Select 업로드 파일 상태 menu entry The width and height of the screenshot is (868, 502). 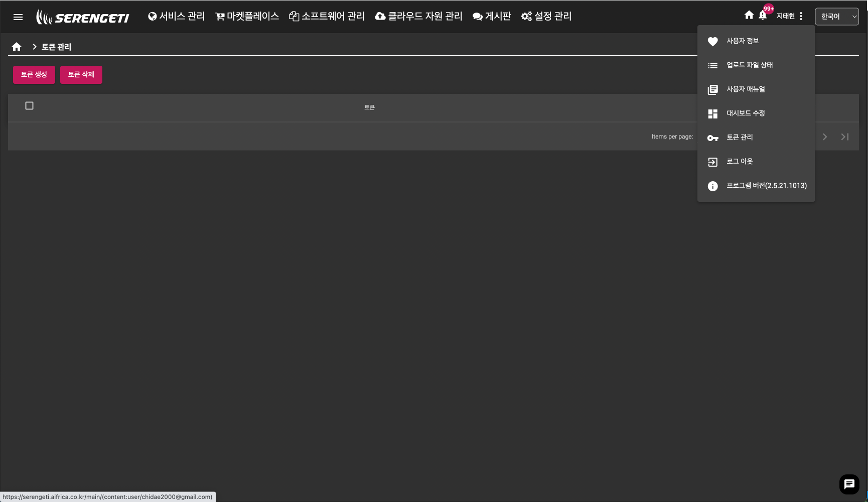(750, 65)
